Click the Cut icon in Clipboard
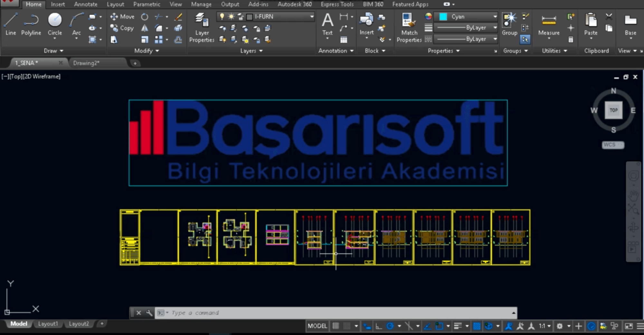This screenshot has height=335, width=644. [609, 16]
